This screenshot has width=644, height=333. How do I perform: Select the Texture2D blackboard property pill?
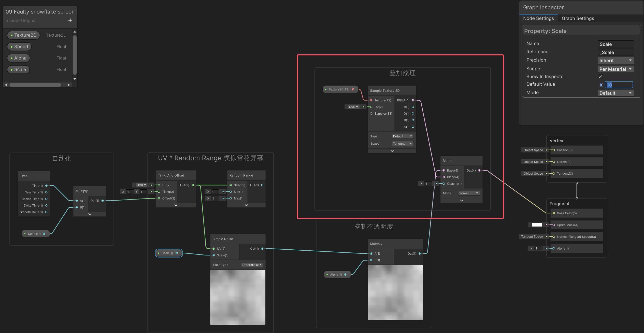[x=23, y=35]
